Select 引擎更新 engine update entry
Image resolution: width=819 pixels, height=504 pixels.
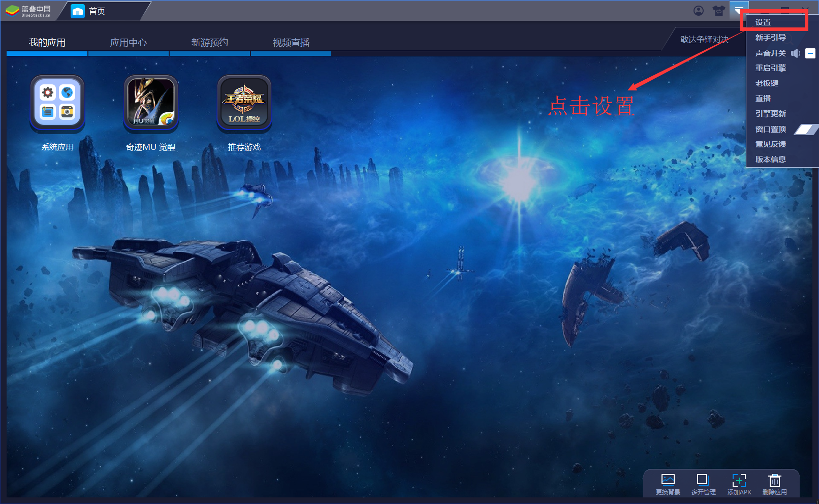771,114
